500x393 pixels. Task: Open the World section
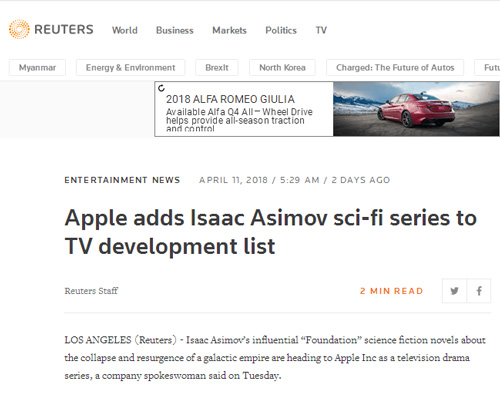(x=125, y=30)
